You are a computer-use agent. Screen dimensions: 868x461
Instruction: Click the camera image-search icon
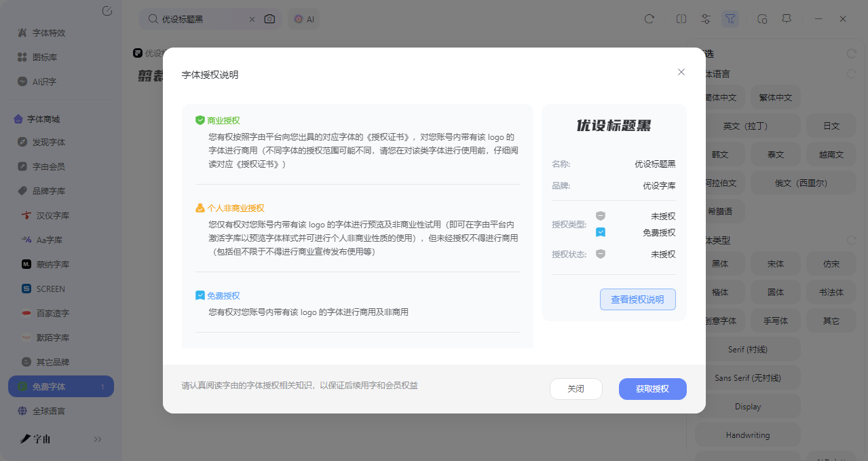click(269, 19)
